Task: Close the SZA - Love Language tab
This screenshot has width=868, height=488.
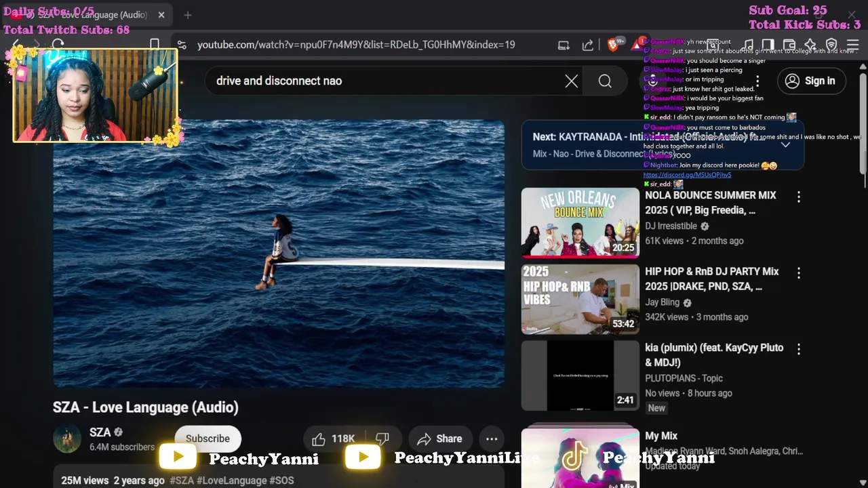Action: pyautogui.click(x=161, y=15)
